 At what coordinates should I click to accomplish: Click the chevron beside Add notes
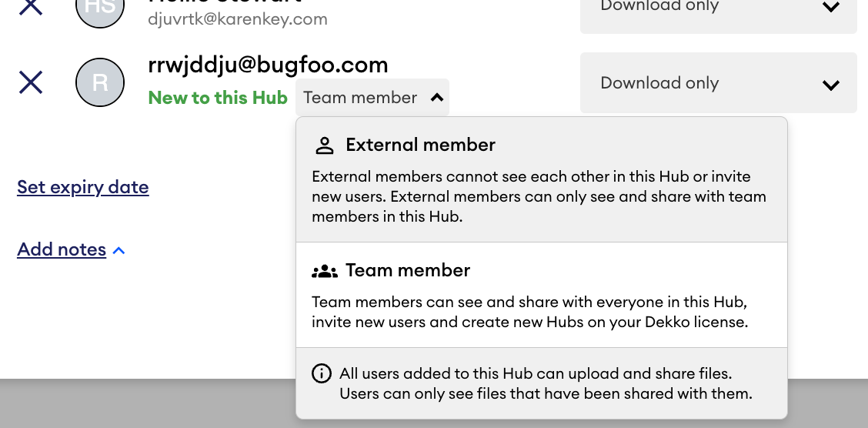(x=119, y=251)
